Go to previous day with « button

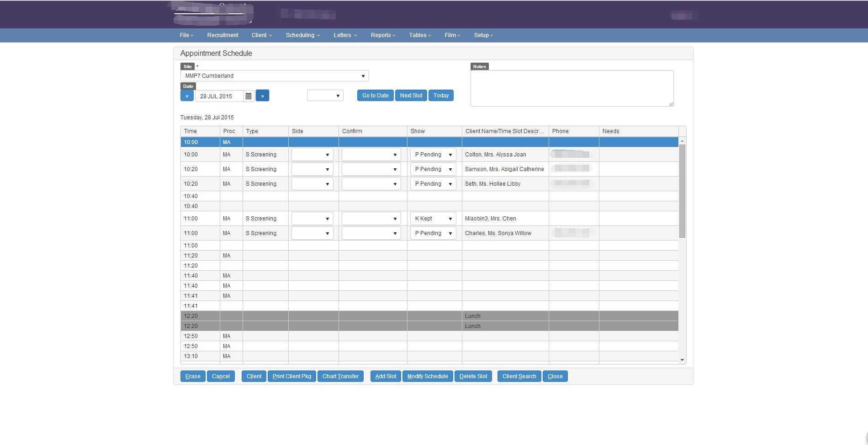point(187,96)
